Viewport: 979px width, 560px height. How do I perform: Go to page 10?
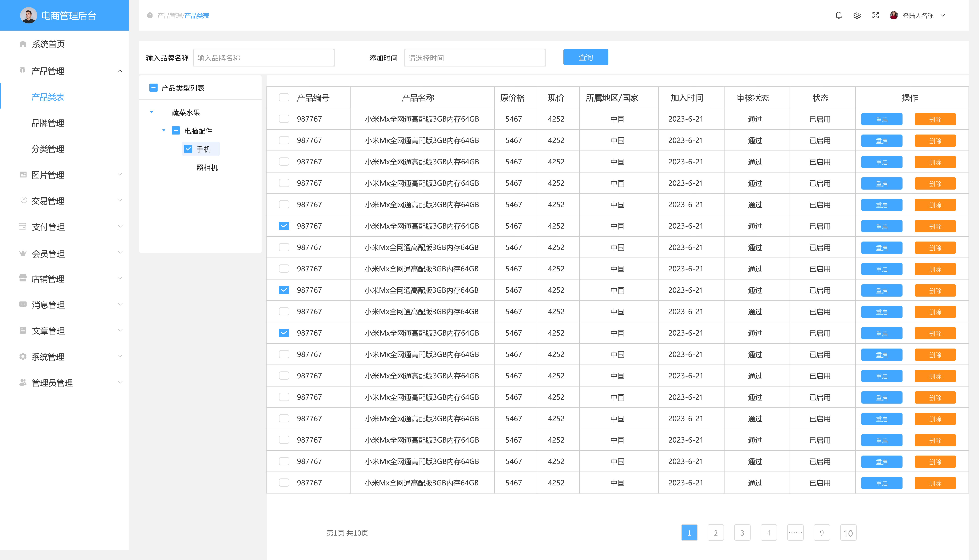[848, 533]
